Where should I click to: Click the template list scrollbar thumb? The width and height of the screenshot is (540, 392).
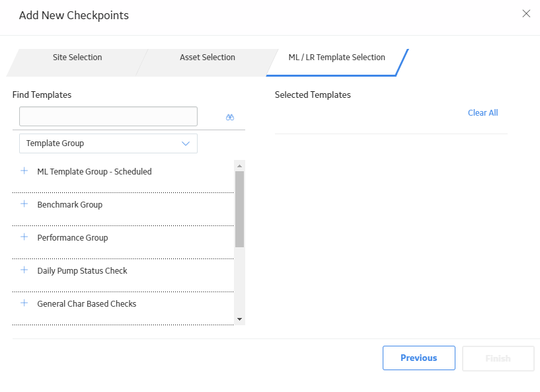[x=240, y=209]
